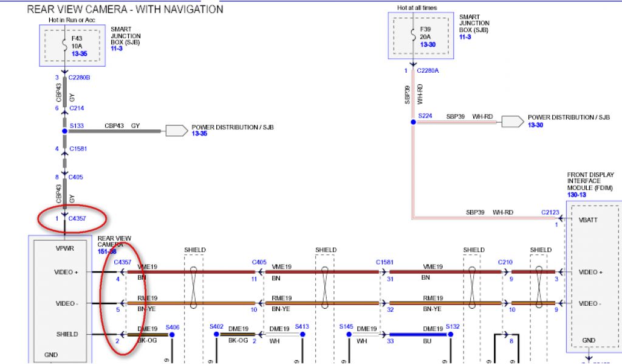Select the C210 connector label
This screenshot has height=364, width=622.
click(x=505, y=262)
